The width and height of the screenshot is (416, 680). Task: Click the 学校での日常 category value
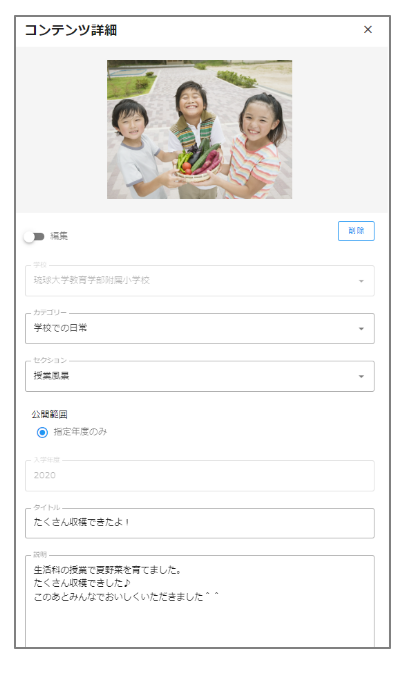[60, 328]
